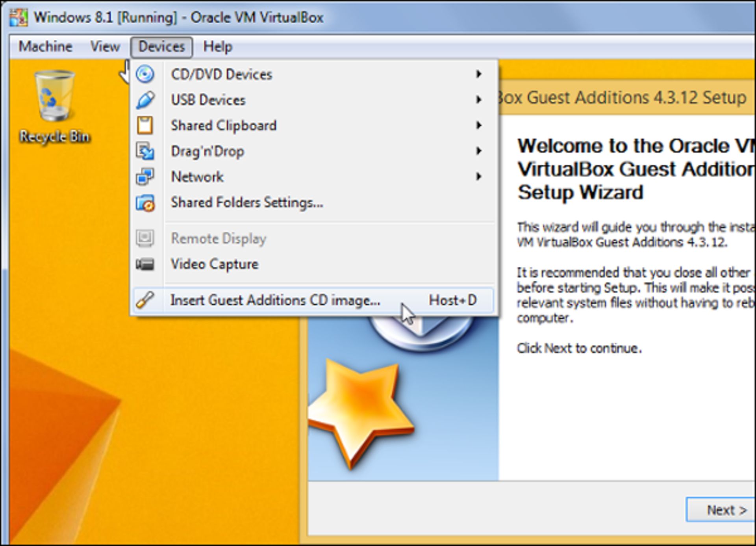756x546 pixels.
Task: Select Network menu entry
Action: 314,176
